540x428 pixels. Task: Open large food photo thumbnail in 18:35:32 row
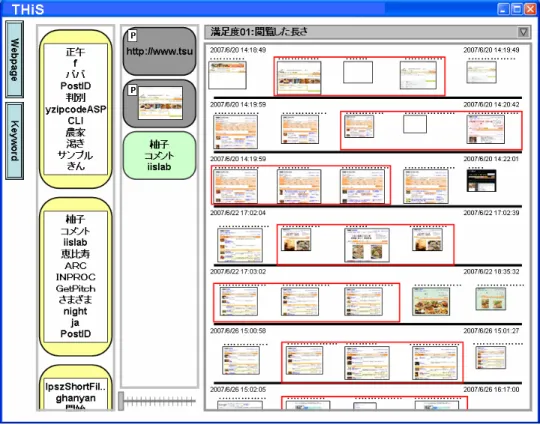[431, 301]
